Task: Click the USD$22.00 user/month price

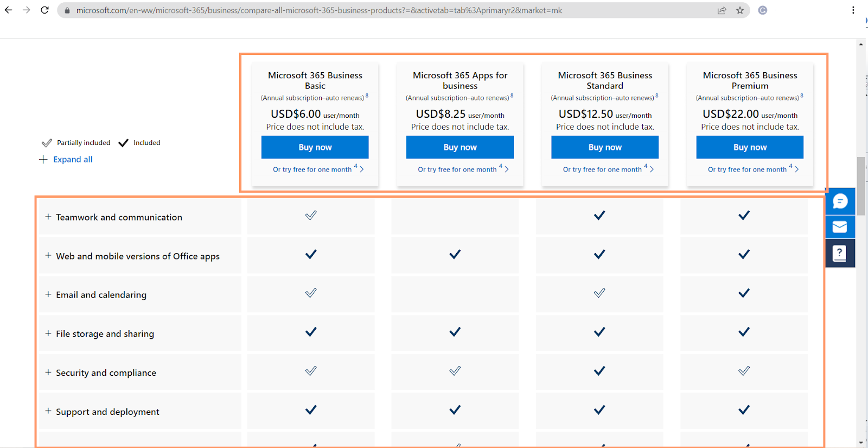Action: 750,114
